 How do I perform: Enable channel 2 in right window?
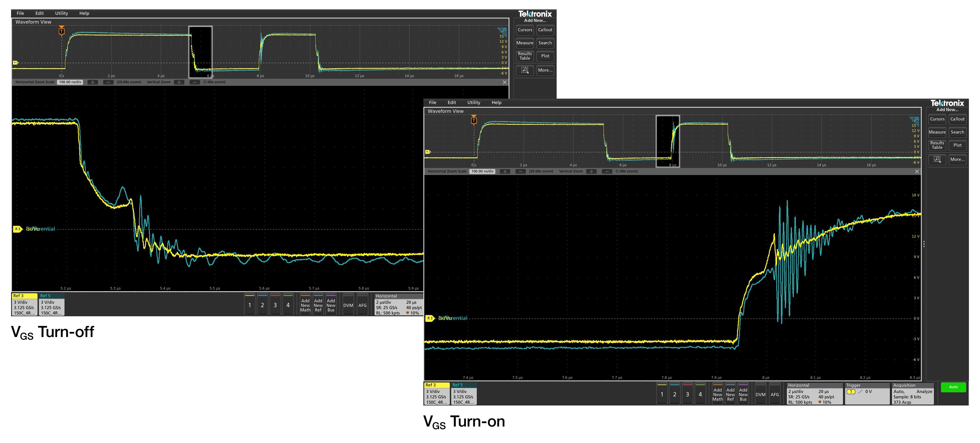675,394
